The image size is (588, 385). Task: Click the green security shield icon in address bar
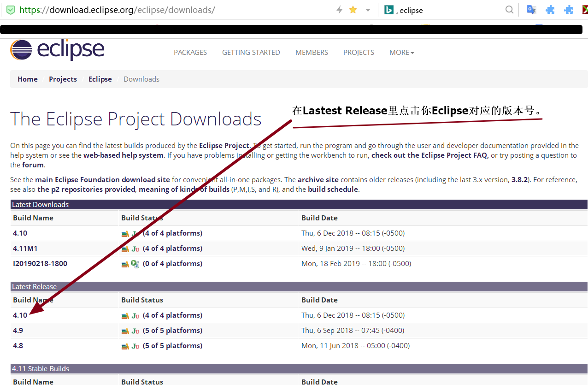[10, 10]
